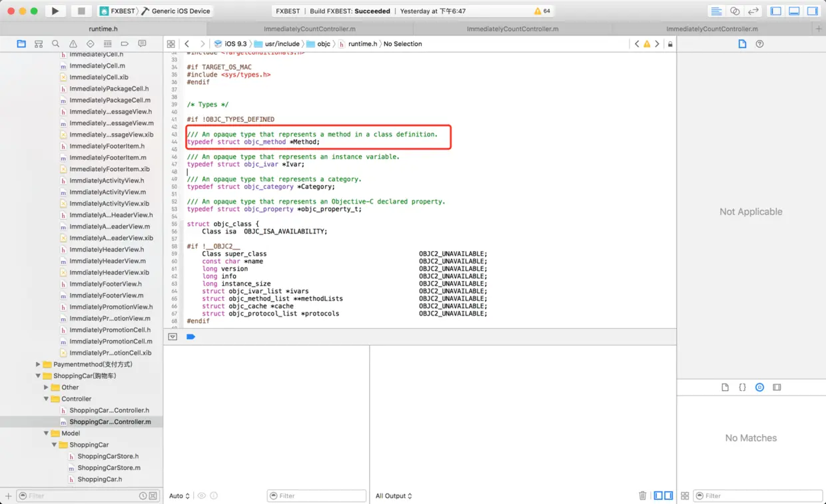Viewport: 826px width, 504px height.
Task: Toggle the navigator panel visibility
Action: click(x=776, y=11)
